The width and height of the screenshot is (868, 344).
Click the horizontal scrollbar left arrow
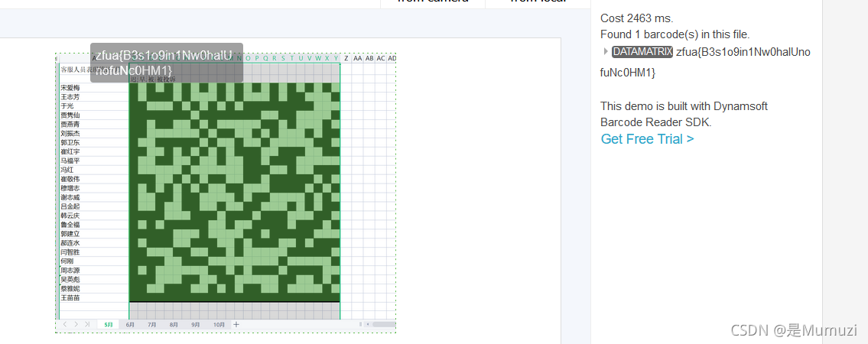point(368,324)
